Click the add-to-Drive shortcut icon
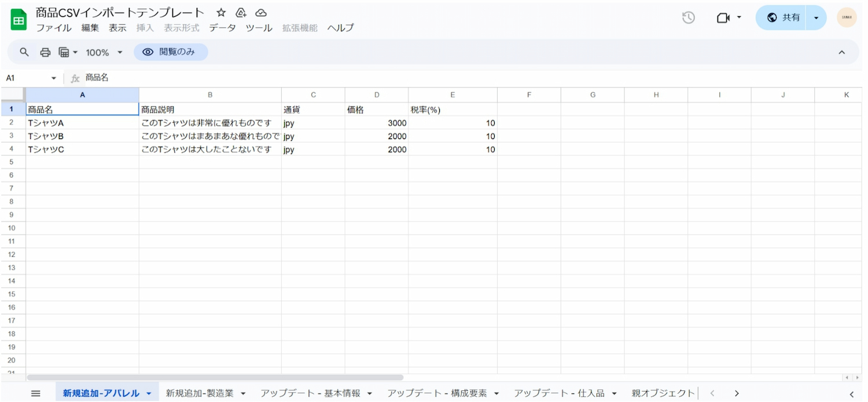 241,13
